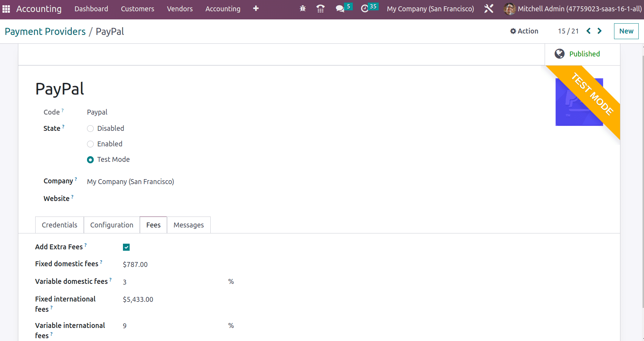
Task: Go to next record arrow
Action: coord(600,31)
